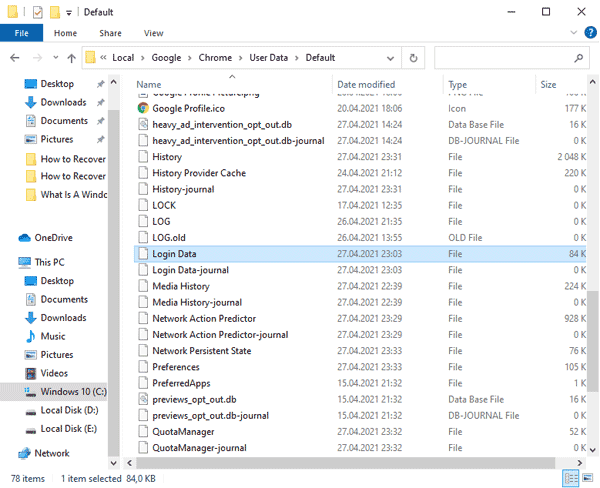Click the navigation pane vertical scrollbar thumb
Viewport: 600px width, 488px height.
pyautogui.click(x=113, y=282)
